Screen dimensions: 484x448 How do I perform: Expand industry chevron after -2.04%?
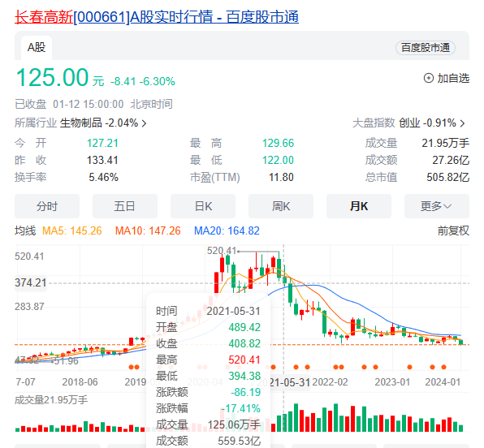tap(144, 123)
